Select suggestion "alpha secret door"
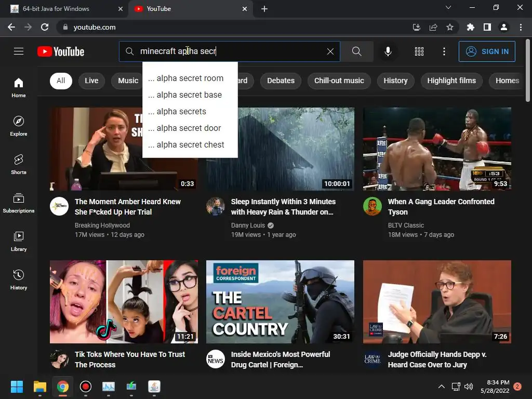 190,128
